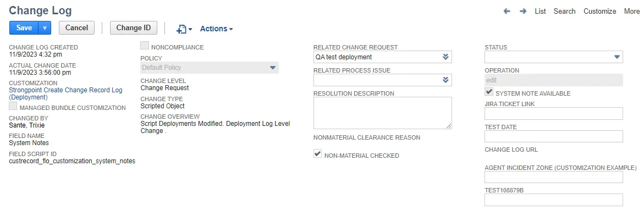644x210 pixels.
Task: Uncheck the Non-Material Checked checkbox
Action: [317, 154]
